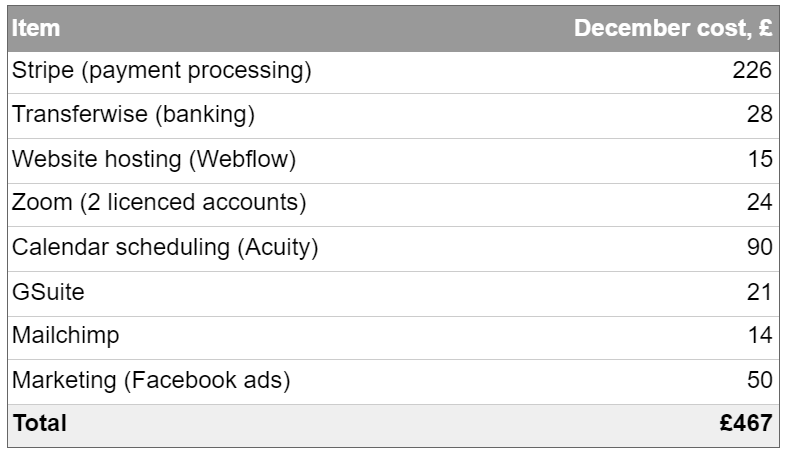Click the Mailchimp row label
The height and width of the screenshot is (452, 790).
tap(65, 336)
